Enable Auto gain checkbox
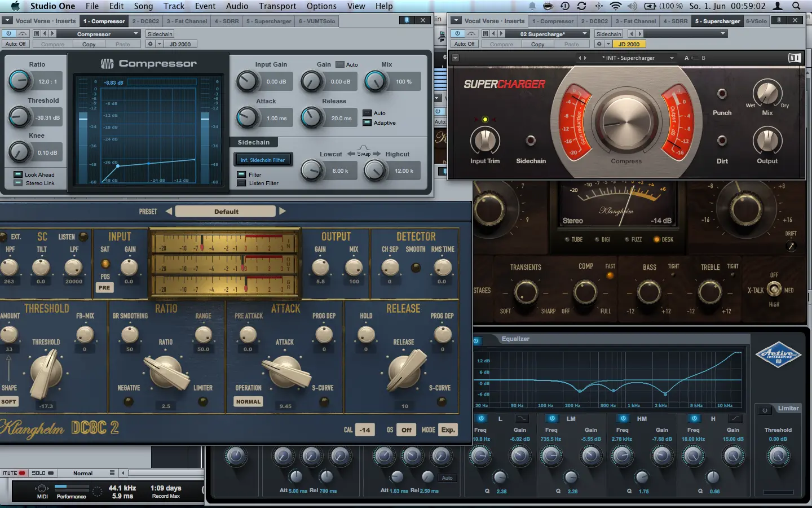Image resolution: width=812 pixels, height=508 pixels. [x=340, y=64]
